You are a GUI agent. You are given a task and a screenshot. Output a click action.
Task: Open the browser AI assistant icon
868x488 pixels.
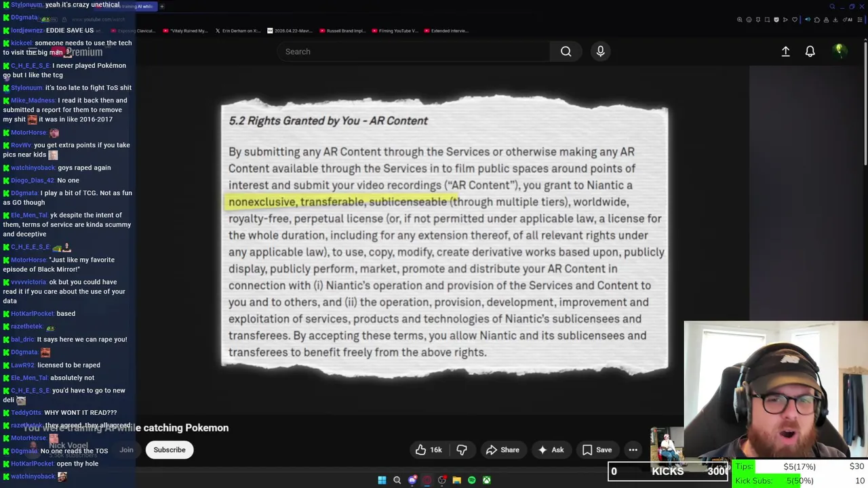pos(847,20)
